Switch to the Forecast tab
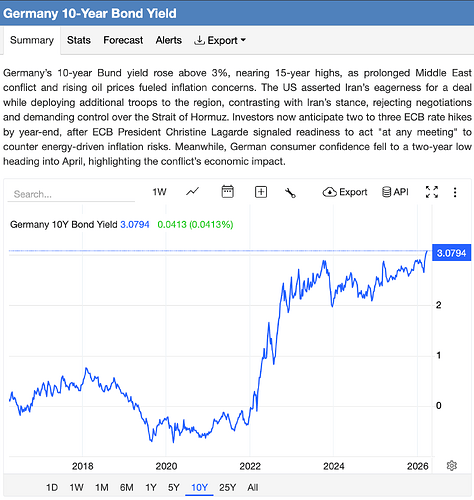The width and height of the screenshot is (474, 500). pos(123,40)
